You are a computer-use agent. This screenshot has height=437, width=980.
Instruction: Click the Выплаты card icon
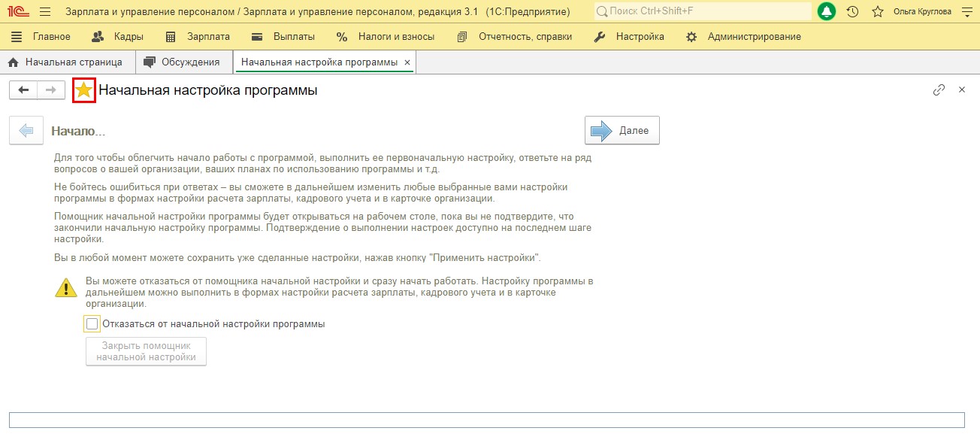pos(257,37)
